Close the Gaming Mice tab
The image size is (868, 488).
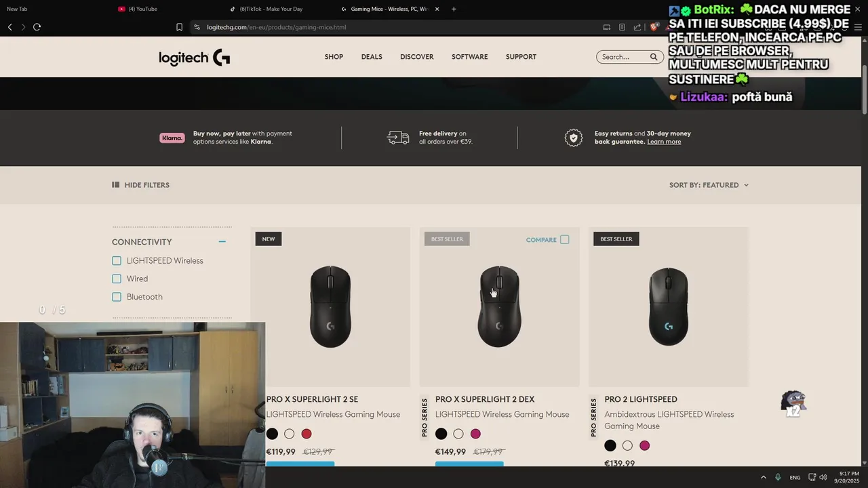tap(437, 9)
